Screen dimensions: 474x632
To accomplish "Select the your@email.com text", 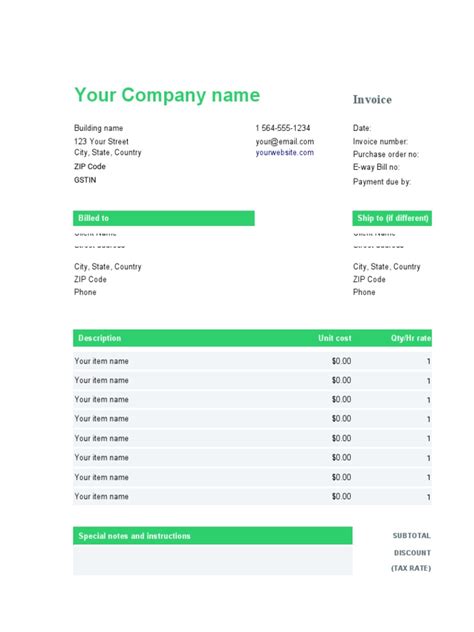I will point(285,141).
